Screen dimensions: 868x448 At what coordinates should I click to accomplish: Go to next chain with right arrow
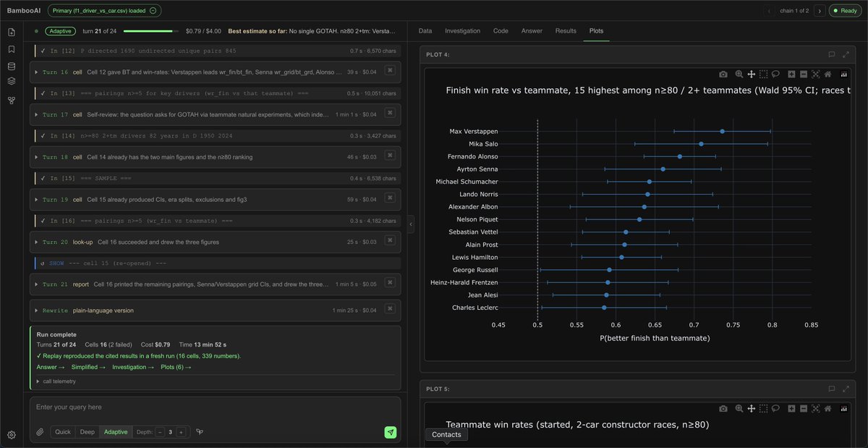(x=820, y=11)
